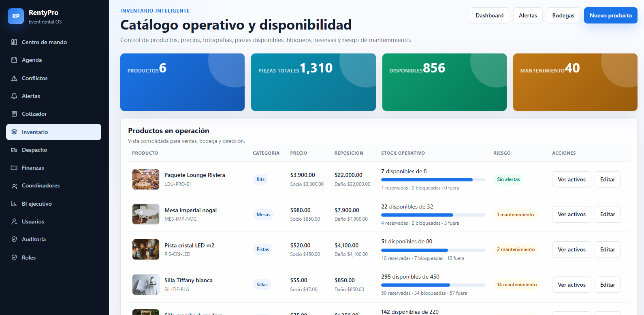Image resolution: width=644 pixels, height=315 pixels.
Task: Navigate to Finanzas
Action: point(53,168)
